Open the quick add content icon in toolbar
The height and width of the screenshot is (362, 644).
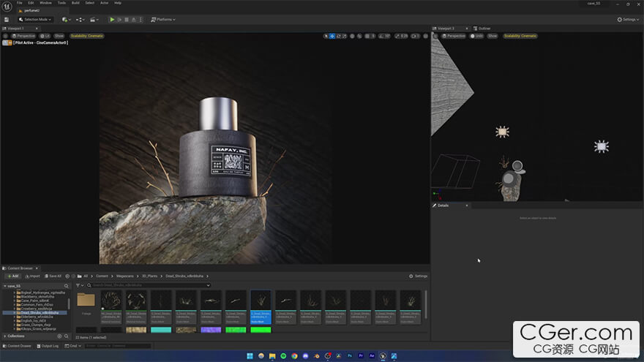pyautogui.click(x=66, y=20)
